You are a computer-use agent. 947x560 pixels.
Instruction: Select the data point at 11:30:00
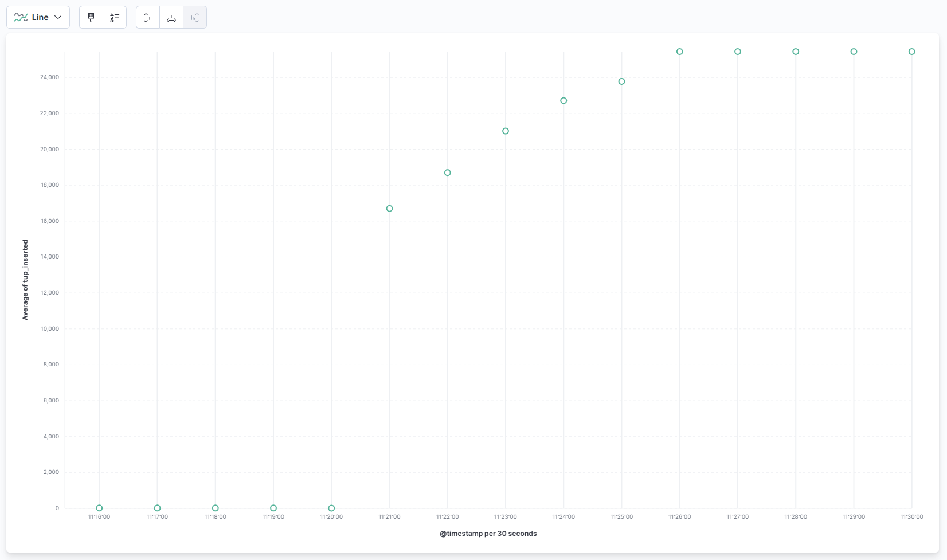click(912, 52)
